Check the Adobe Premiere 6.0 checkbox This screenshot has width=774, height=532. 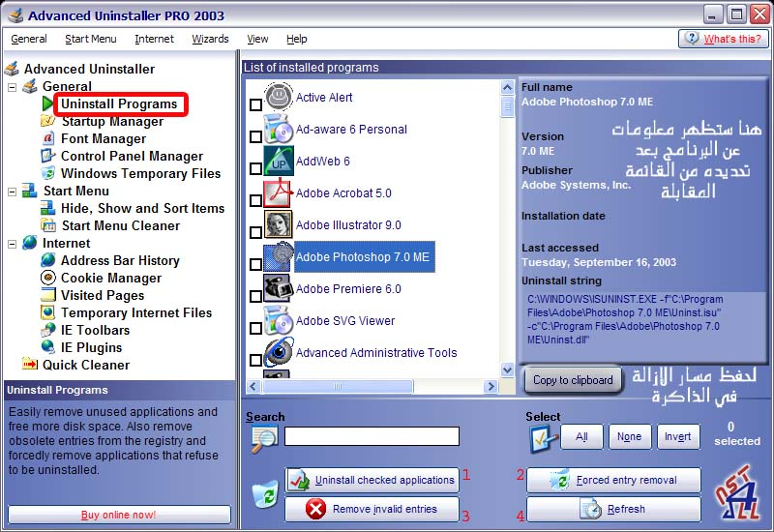[x=255, y=296]
